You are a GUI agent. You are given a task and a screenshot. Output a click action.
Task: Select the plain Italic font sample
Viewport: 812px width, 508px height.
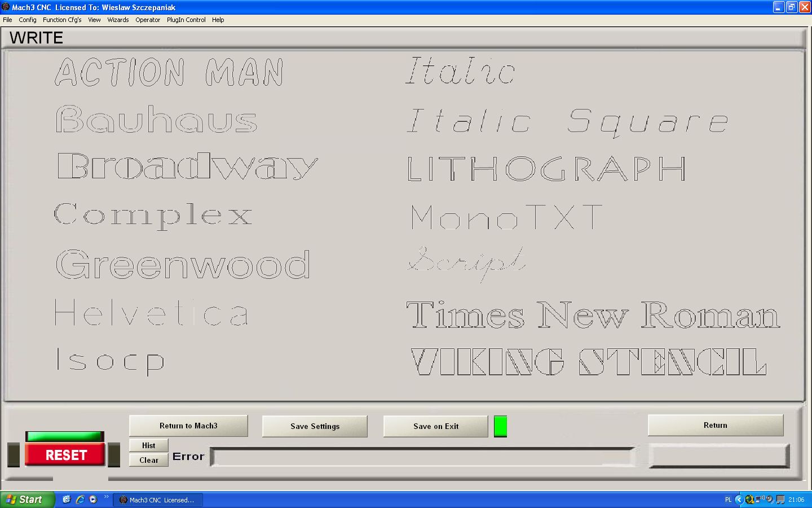point(460,71)
